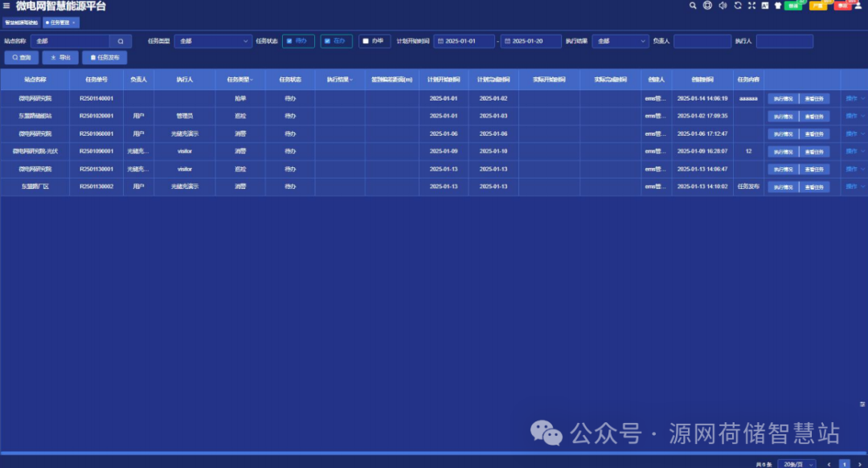Screen dimensions: 868x468
Task: Toggle the 办毕 status checkbox
Action: pyautogui.click(x=366, y=41)
